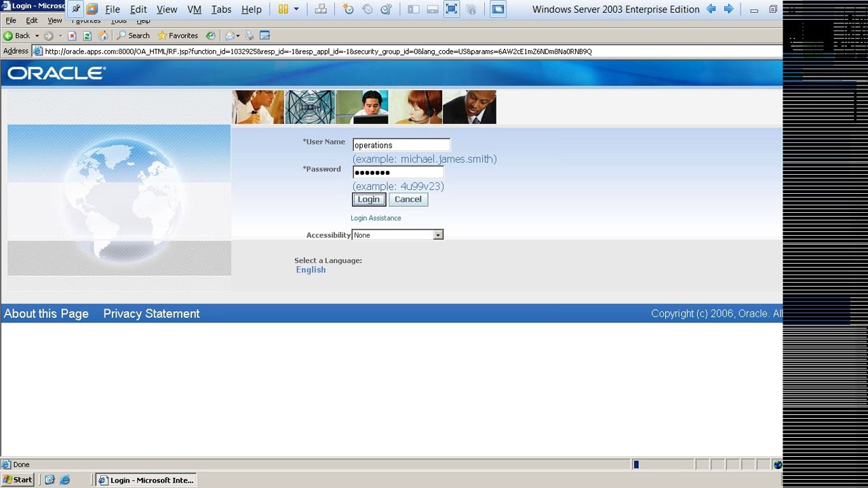The image size is (868, 488).
Task: Click the VMware Unity mode icon
Action: [x=471, y=9]
